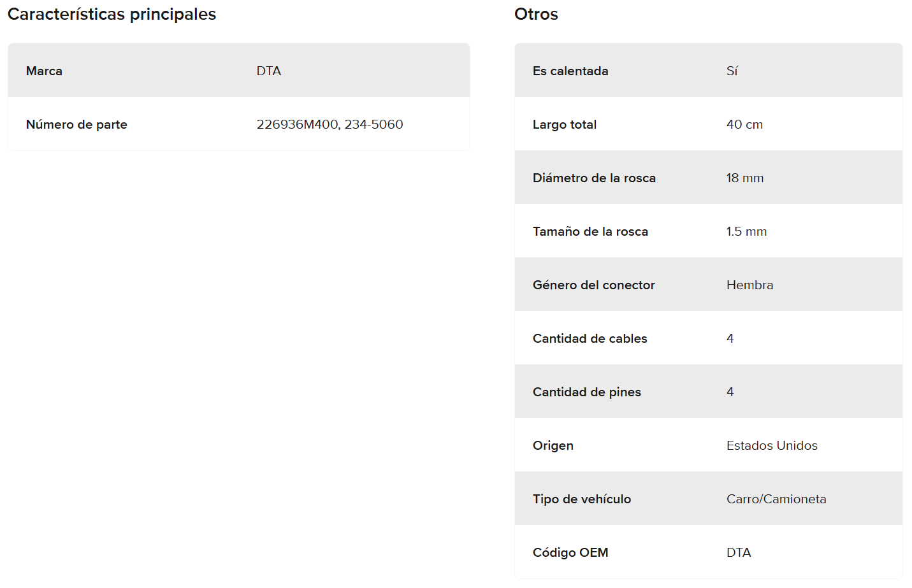Select the Carro/Camioneta vehicle type value
The width and height of the screenshot is (912, 588).
click(x=776, y=499)
